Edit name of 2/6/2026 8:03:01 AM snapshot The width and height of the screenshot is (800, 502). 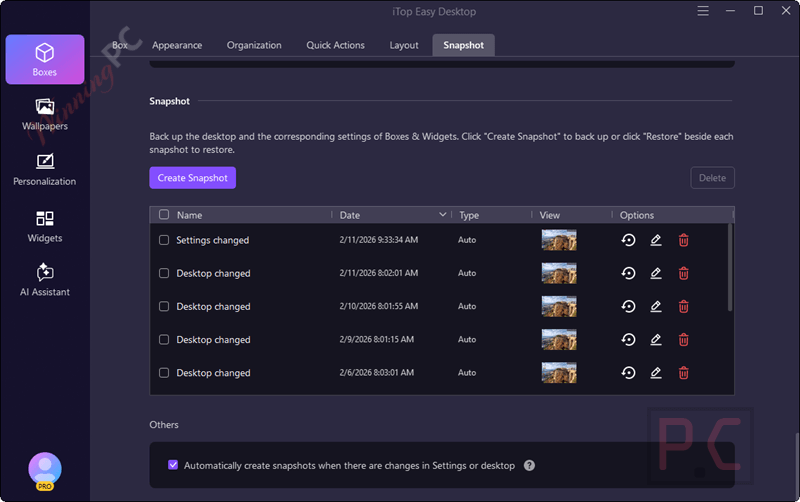click(656, 373)
